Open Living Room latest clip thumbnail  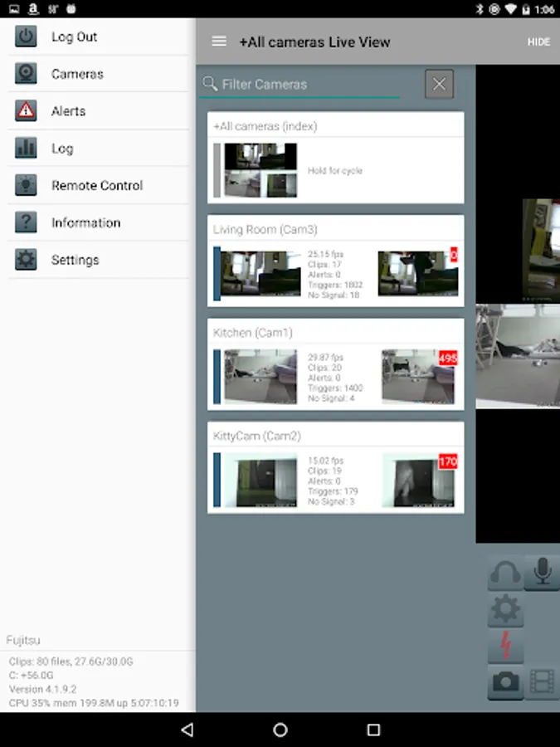coord(418,273)
